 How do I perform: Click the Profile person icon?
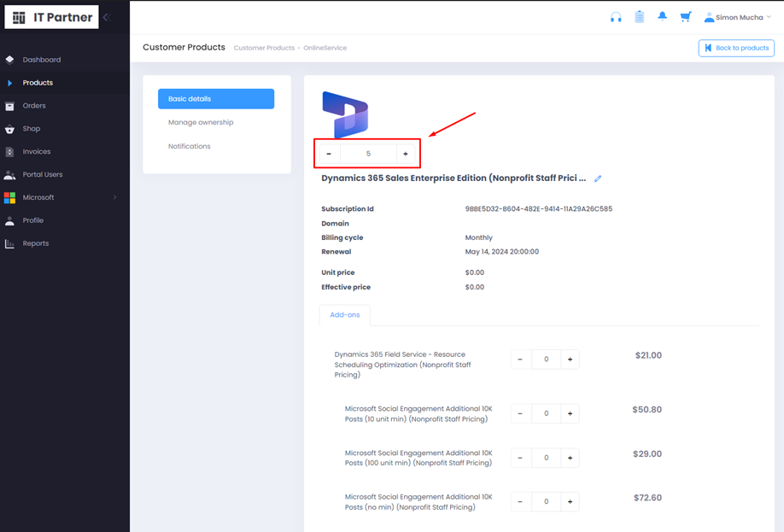(9, 221)
